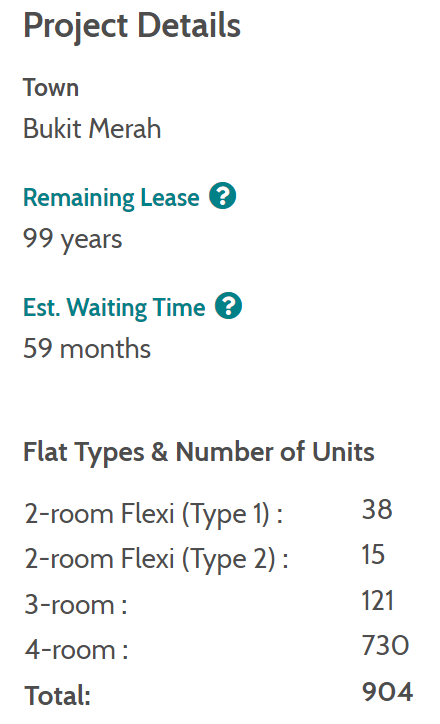Select the Bukit Merah town text

coord(92,128)
